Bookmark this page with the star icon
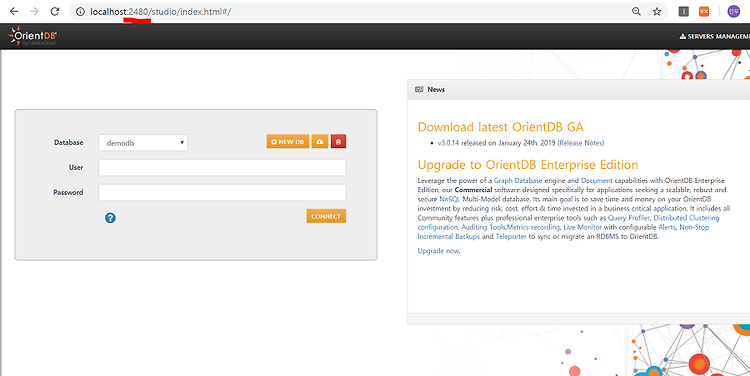Viewport: 750px width, 376px height. (x=657, y=11)
